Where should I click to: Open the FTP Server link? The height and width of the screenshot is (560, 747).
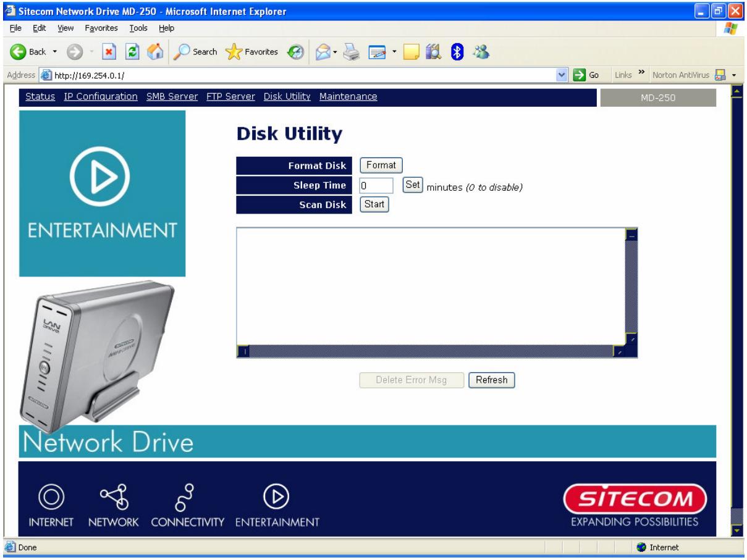(230, 96)
